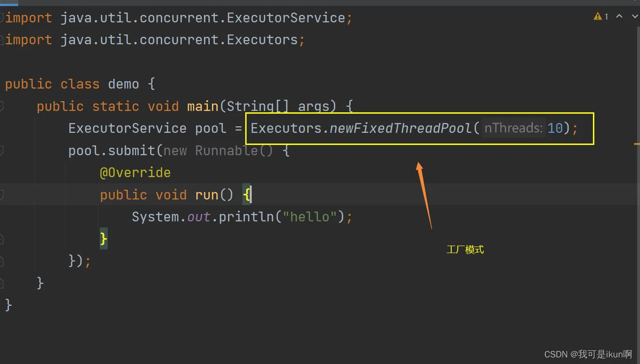
Task: Collapse the import statements using gutter fold marker
Action: (x=2, y=18)
